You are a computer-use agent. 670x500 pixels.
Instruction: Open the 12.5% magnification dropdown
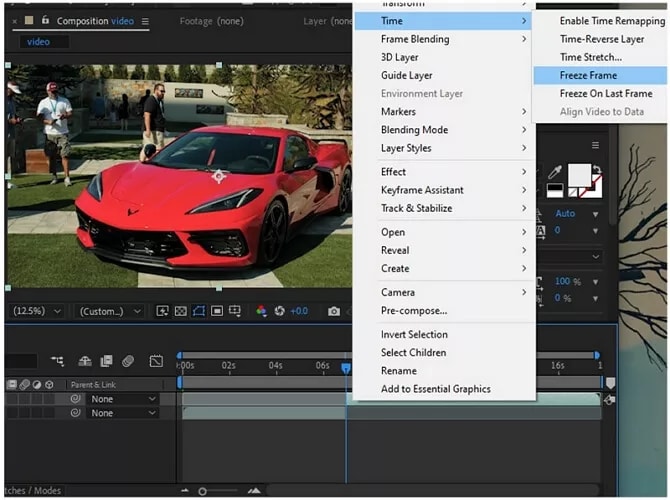pos(37,311)
